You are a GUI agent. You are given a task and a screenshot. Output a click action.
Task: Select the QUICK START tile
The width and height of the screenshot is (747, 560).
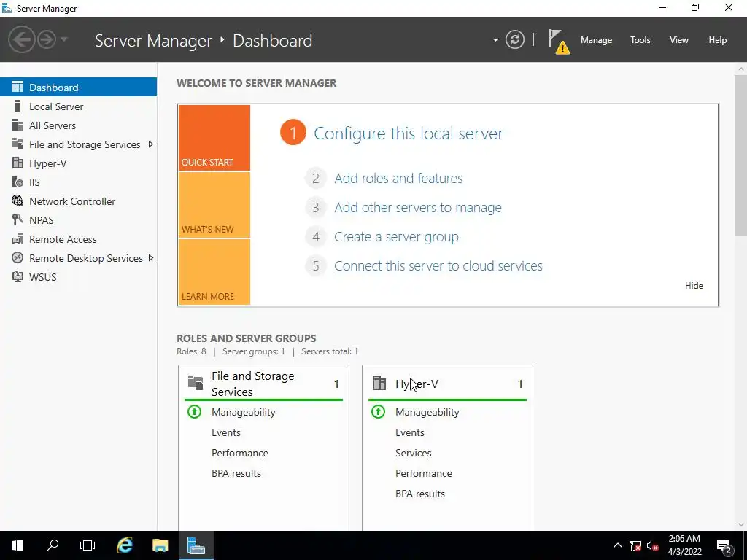(x=214, y=138)
